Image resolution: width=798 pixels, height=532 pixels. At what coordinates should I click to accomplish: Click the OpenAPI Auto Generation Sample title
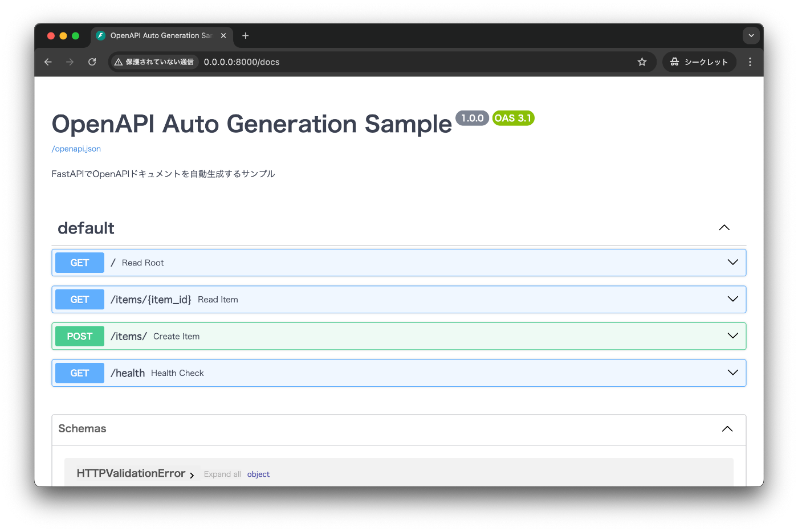click(251, 124)
